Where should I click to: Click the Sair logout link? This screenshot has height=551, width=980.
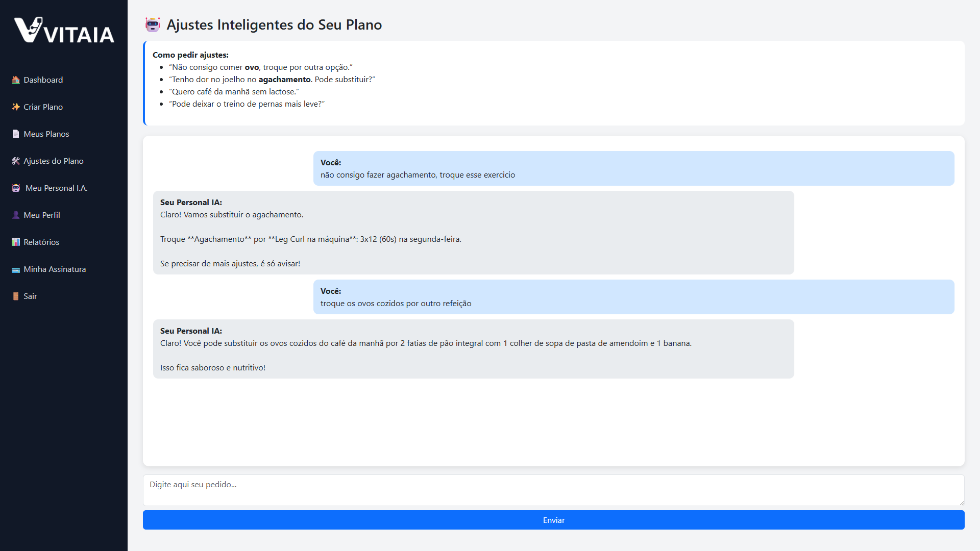pos(30,296)
